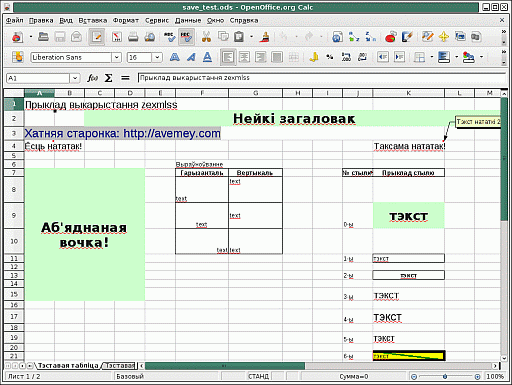The image size is (512, 385).
Task: Apply the Background Color paint bucket
Action: tap(444, 57)
